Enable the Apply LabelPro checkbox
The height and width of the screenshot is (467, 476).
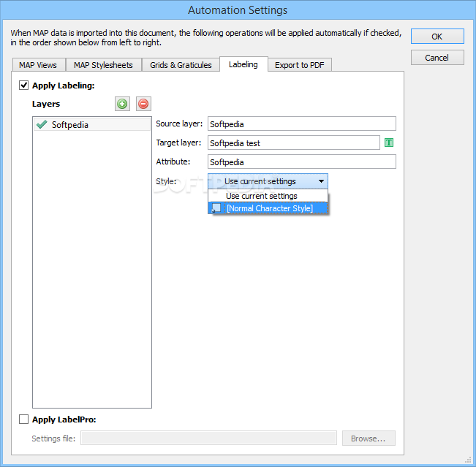(x=23, y=419)
